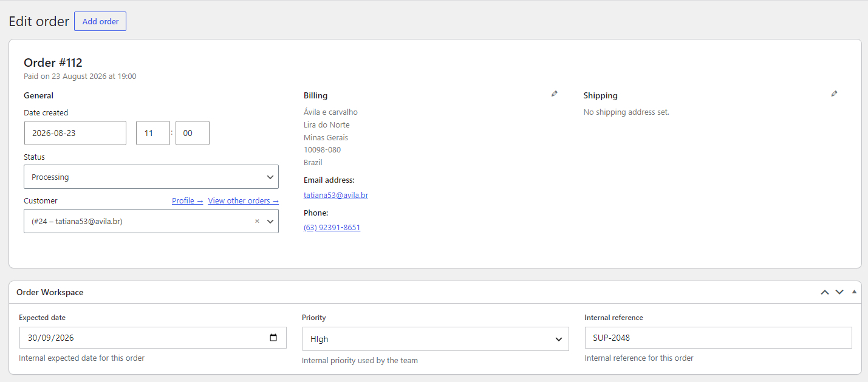This screenshot has height=382, width=868.
Task: Open the customer Profile link
Action: (x=187, y=201)
